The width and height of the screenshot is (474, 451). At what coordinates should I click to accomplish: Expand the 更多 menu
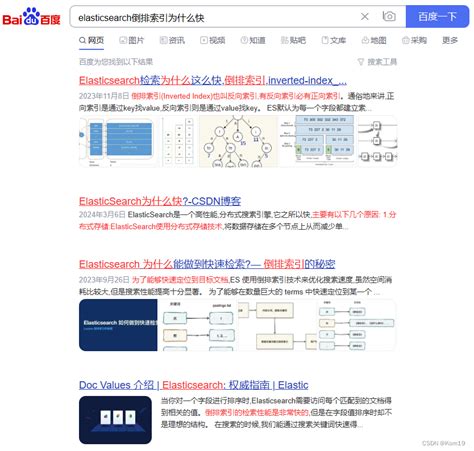(x=450, y=40)
